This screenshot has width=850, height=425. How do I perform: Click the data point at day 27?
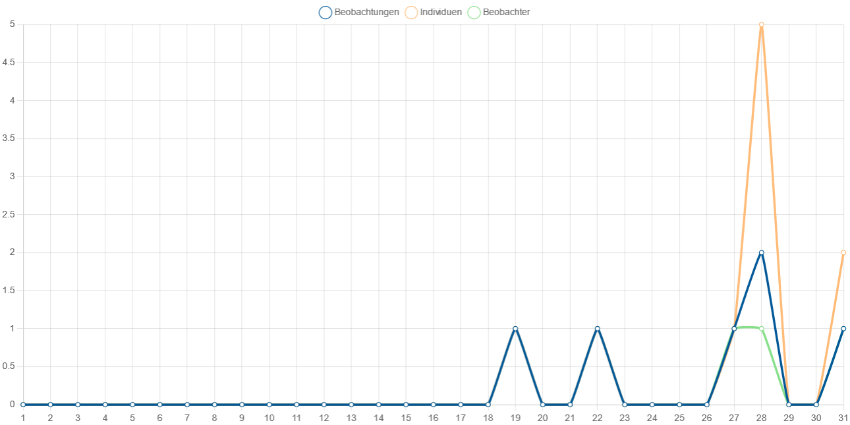click(734, 329)
